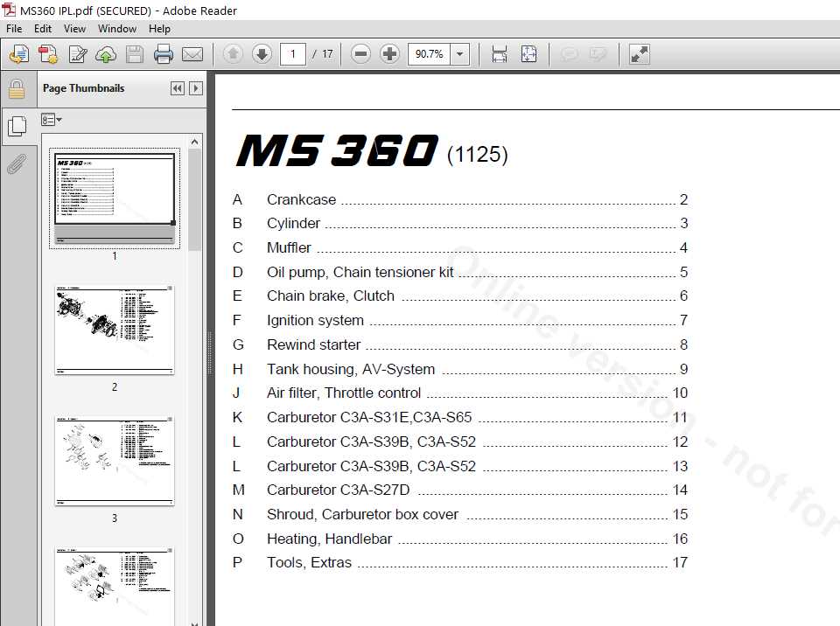Viewport: 840px width, 626px height.
Task: Click the add sticky note comment icon
Action: [569, 54]
